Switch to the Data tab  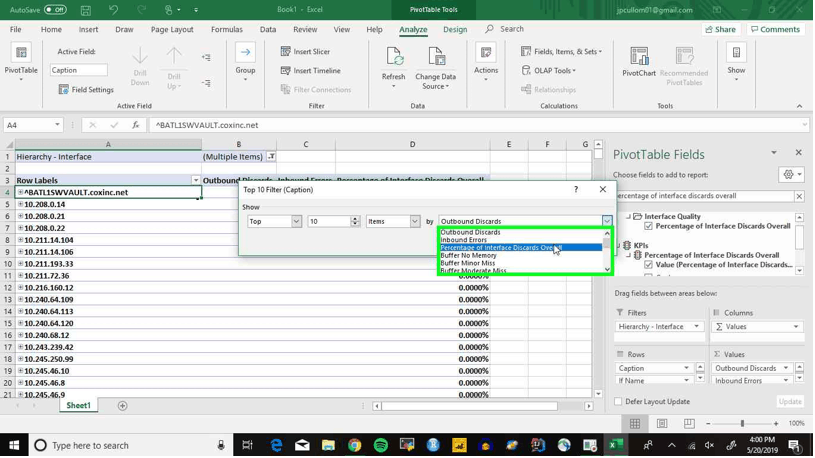click(x=268, y=30)
